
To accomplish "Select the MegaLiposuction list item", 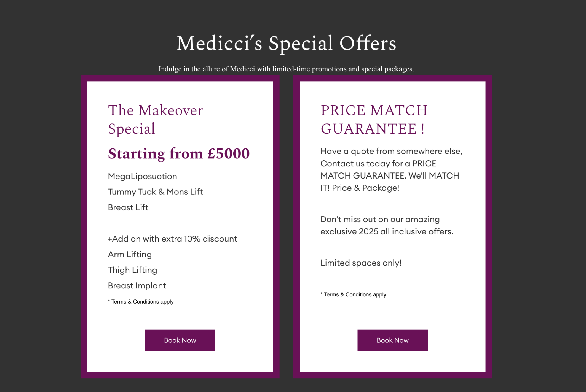I will (x=142, y=176).
